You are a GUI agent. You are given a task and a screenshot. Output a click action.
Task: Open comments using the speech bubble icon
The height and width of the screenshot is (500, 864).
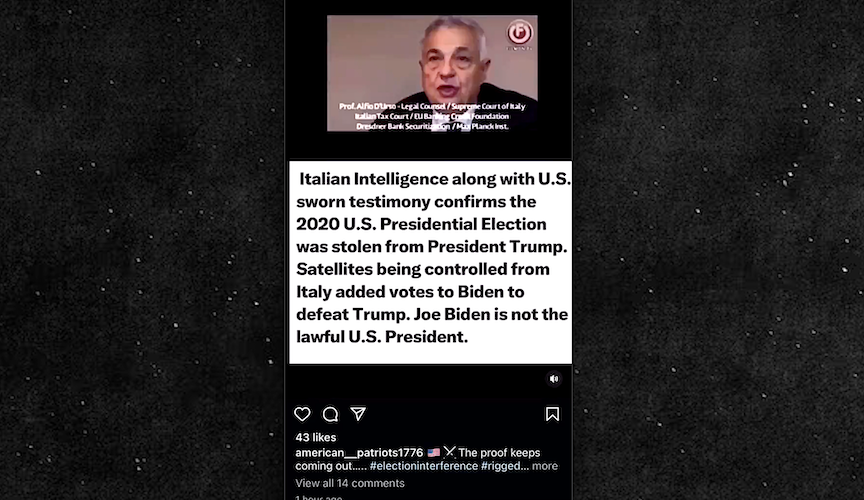click(x=330, y=414)
